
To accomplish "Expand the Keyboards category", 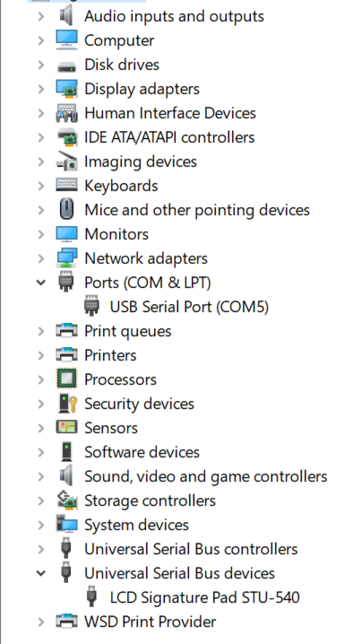I will pos(41,186).
